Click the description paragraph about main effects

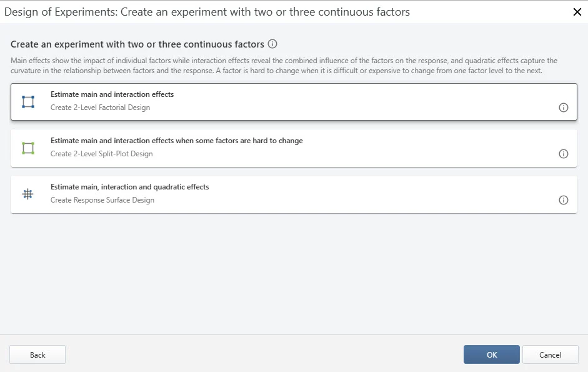[x=284, y=66]
